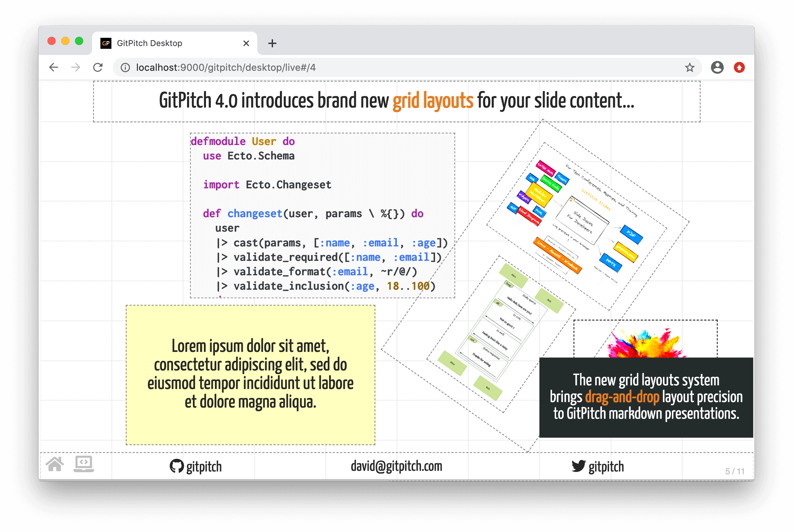The image size is (793, 532).
Task: Select the yellow Lorem ipsum text block
Action: (x=250, y=375)
